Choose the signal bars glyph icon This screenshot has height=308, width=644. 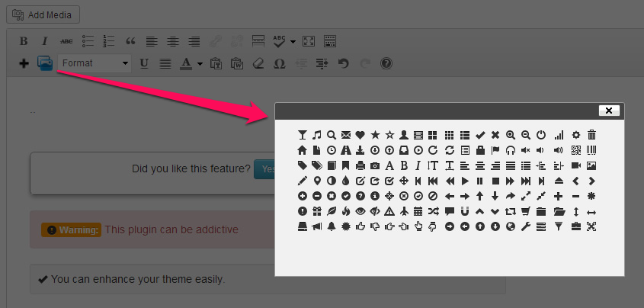tap(559, 135)
